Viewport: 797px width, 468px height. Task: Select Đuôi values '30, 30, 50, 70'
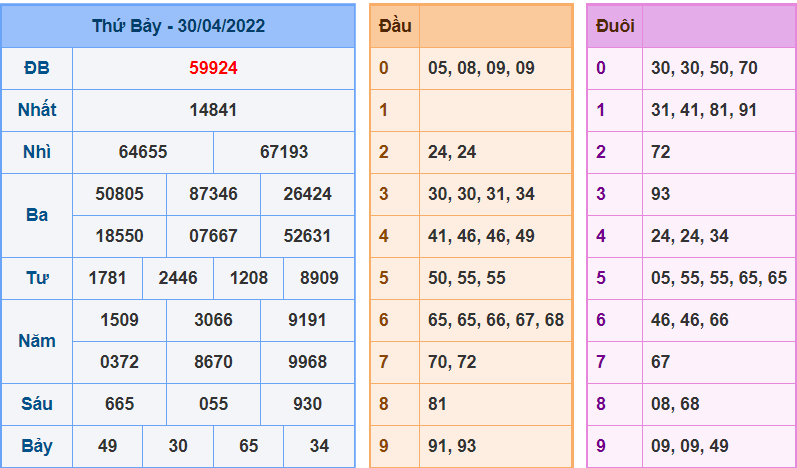point(704,68)
